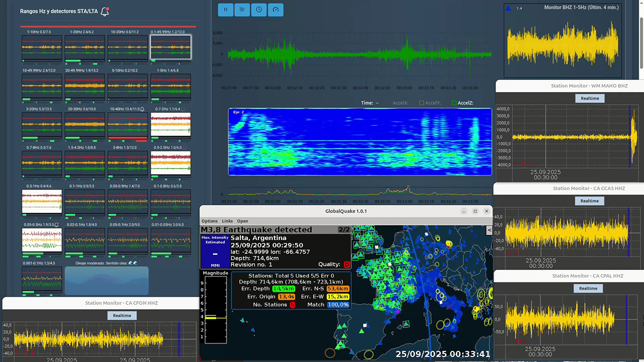
Task: Click the alarm bell beside STA/LTA header
Action: pos(105,12)
